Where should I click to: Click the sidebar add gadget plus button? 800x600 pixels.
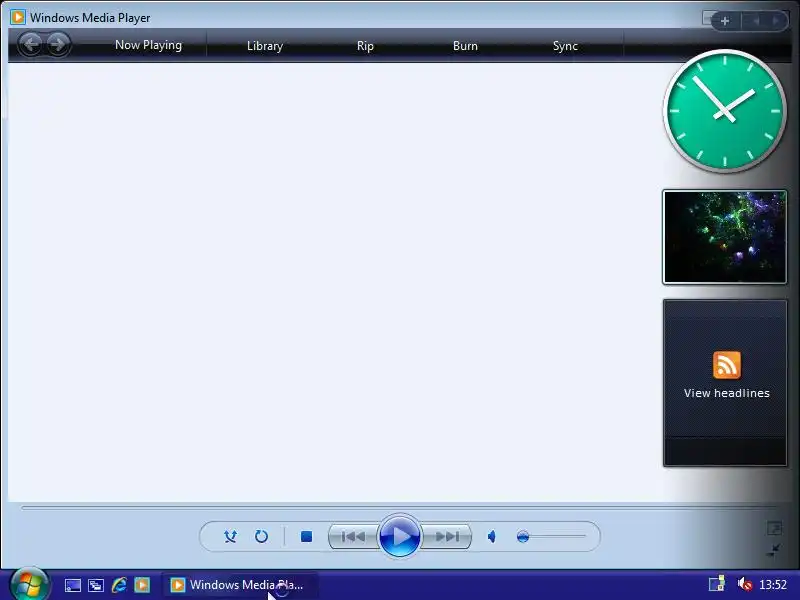[x=725, y=21]
